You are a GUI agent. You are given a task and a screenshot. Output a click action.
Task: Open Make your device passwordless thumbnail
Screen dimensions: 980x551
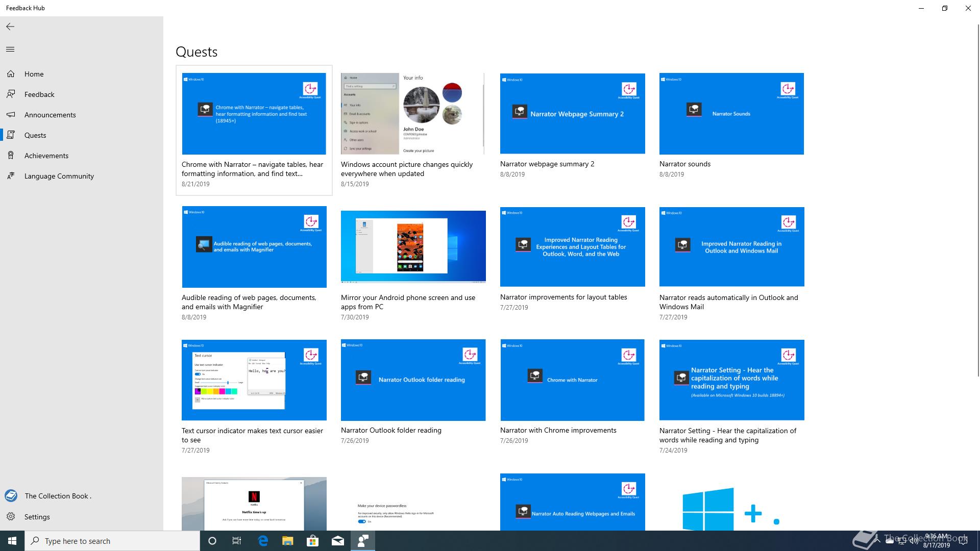[413, 504]
